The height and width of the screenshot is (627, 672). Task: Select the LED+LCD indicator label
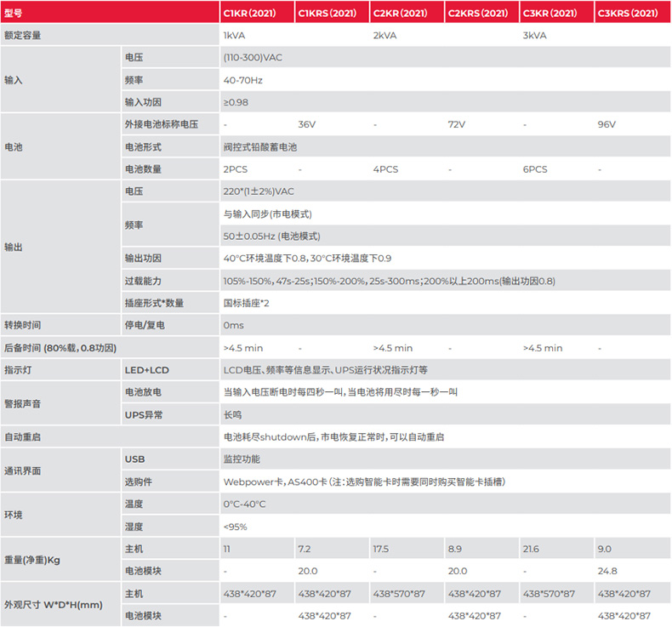pos(146,370)
